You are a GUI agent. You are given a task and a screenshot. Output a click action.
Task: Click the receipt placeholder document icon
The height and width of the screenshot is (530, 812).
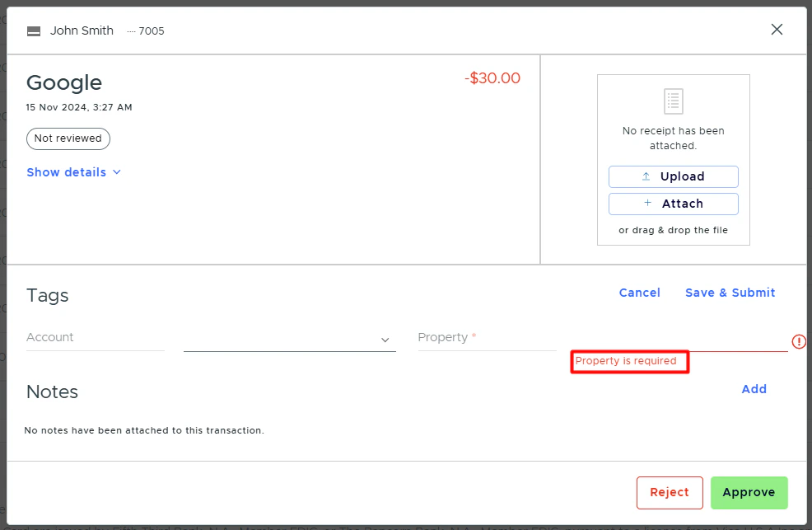(673, 101)
